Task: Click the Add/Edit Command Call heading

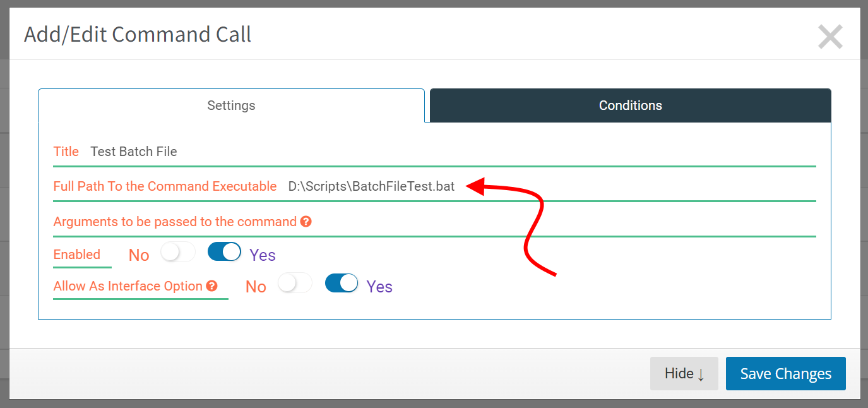Action: (138, 34)
